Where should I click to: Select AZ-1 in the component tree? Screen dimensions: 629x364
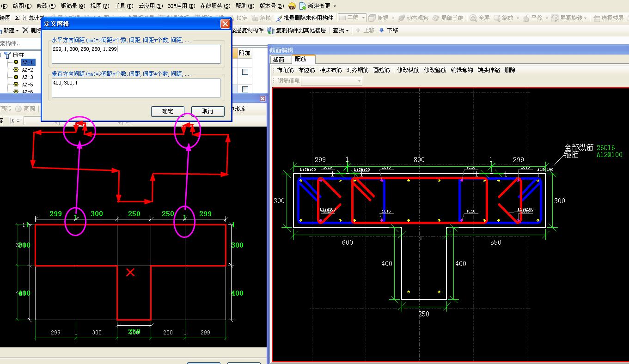28,62
